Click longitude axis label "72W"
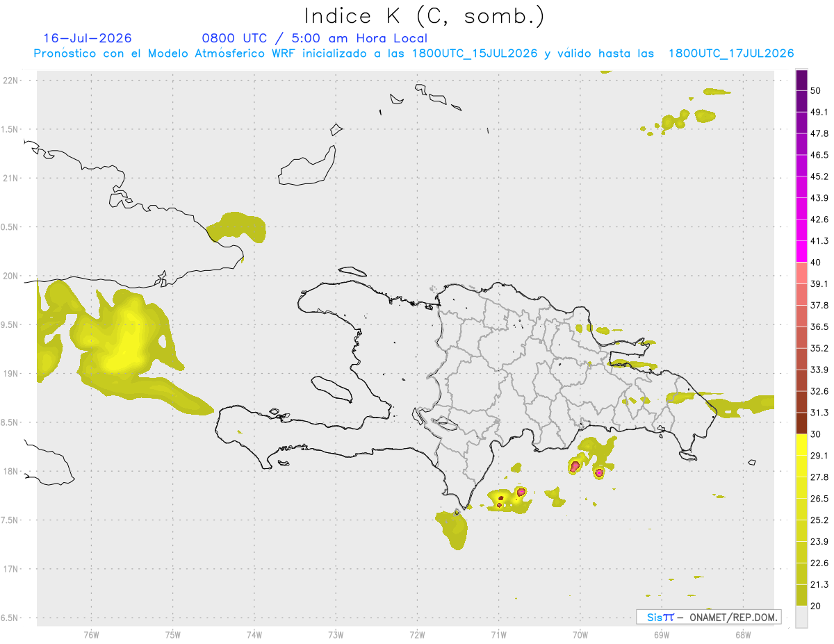This screenshot has height=644, width=834. [417, 634]
